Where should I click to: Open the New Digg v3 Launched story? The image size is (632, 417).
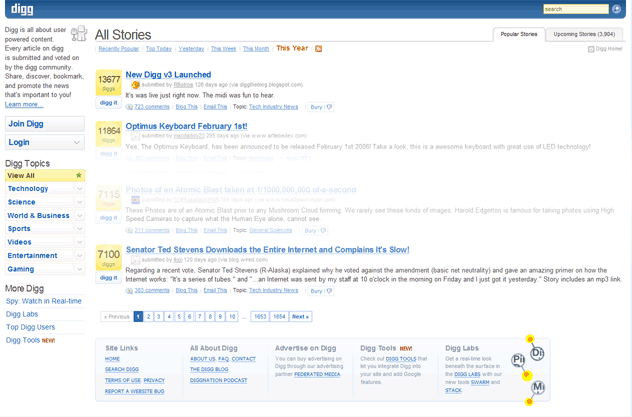pyautogui.click(x=168, y=75)
